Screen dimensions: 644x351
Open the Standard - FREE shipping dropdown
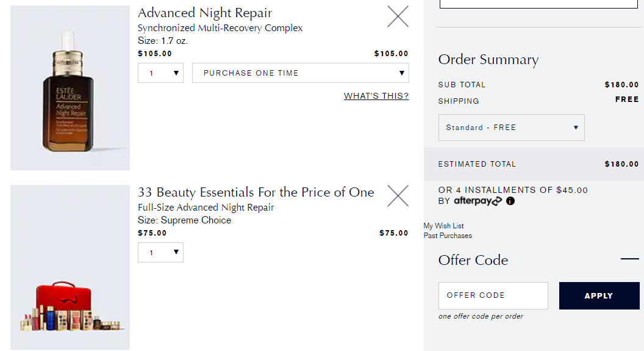coord(511,128)
